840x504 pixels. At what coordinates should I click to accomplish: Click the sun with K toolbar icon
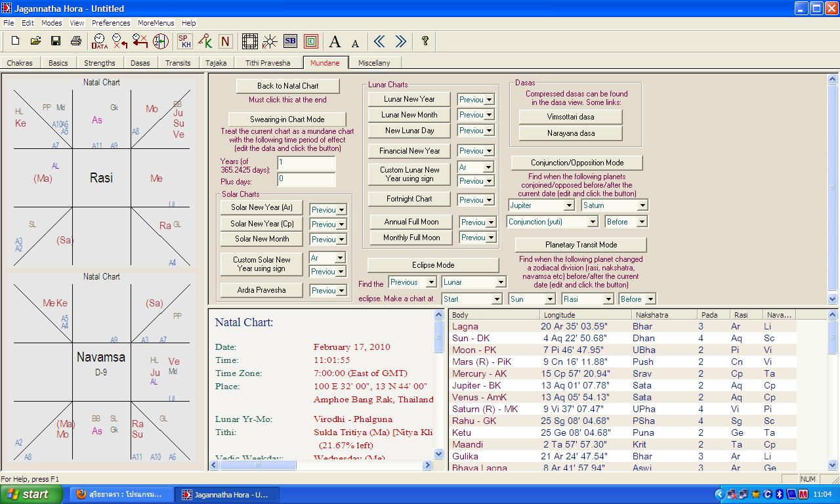(270, 41)
